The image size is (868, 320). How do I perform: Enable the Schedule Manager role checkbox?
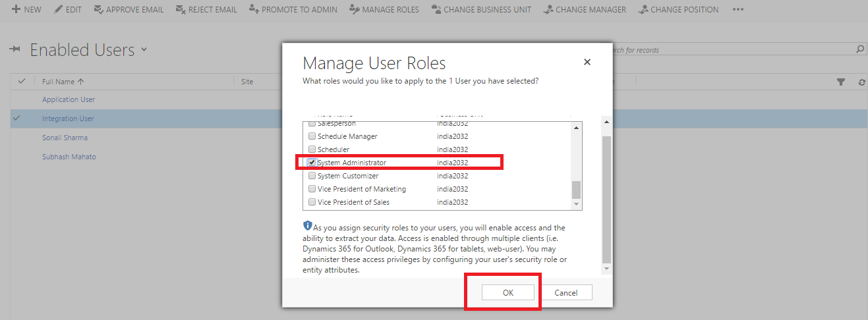click(312, 136)
